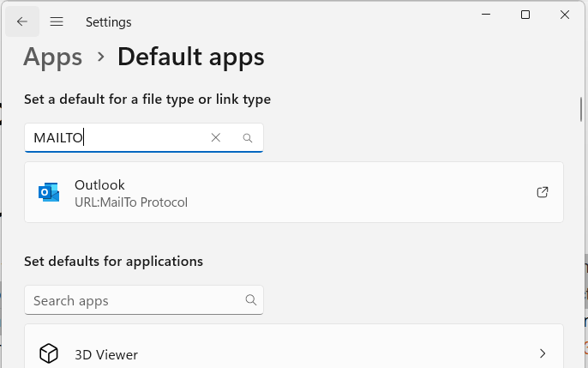
Task: Open the hamburger navigation menu
Action: coord(57,21)
